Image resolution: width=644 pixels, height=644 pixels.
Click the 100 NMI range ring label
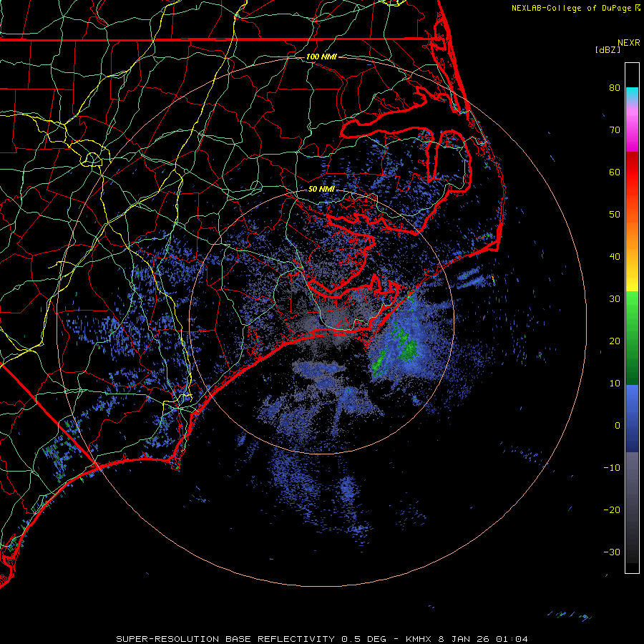[x=321, y=57]
